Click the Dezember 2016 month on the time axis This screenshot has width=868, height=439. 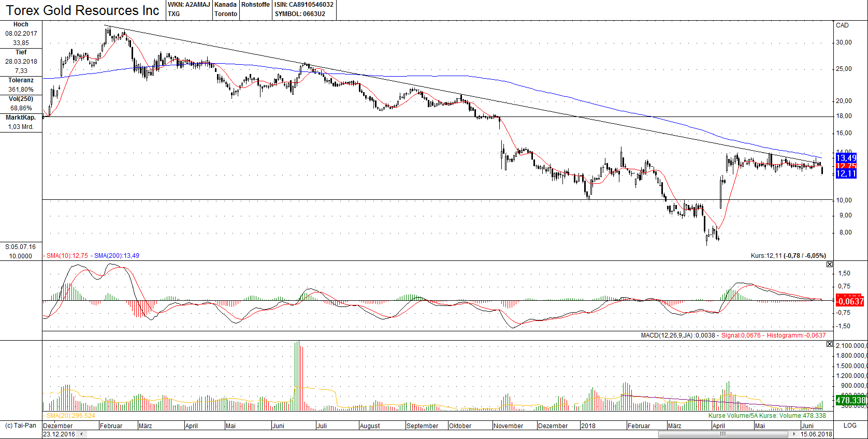coord(58,426)
